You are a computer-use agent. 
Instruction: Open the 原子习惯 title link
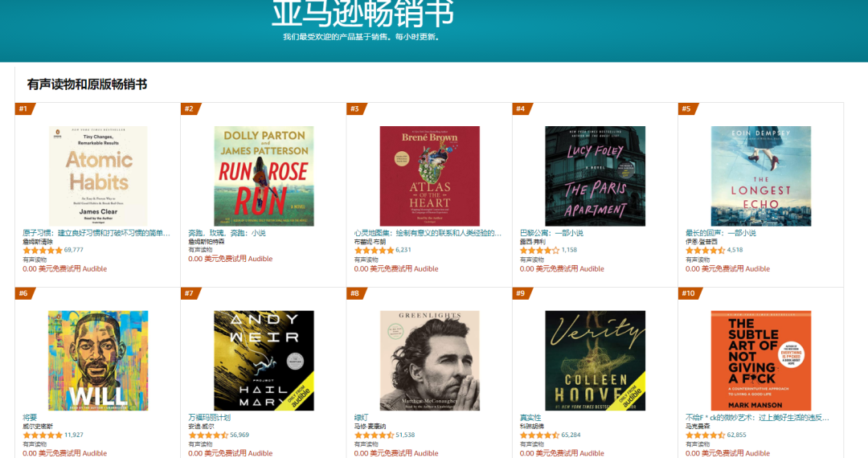[x=96, y=233]
